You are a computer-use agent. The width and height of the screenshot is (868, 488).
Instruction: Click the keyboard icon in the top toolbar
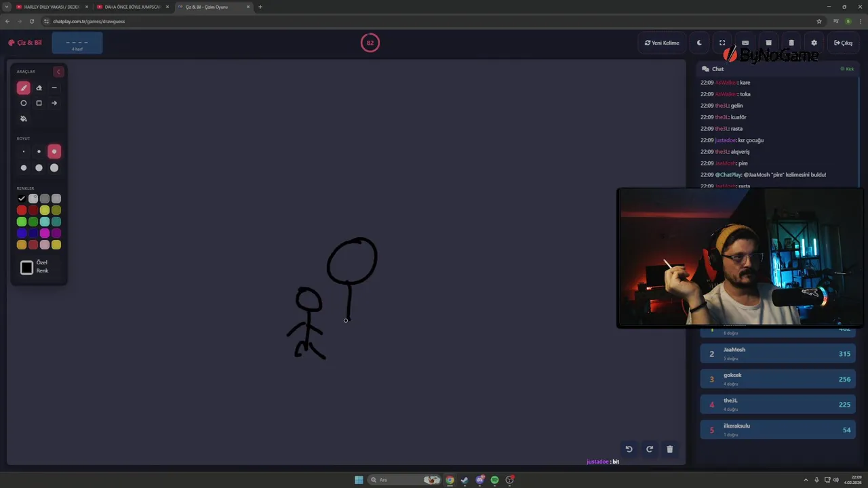745,43
